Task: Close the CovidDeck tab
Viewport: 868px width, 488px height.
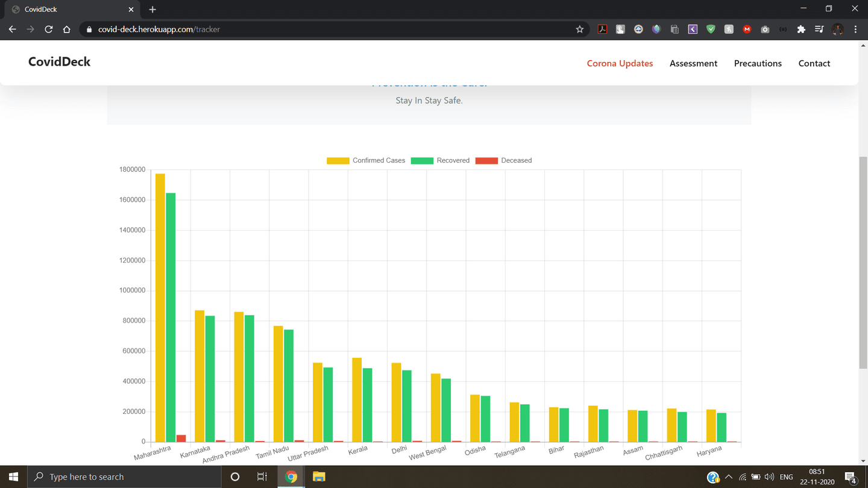Action: [131, 10]
